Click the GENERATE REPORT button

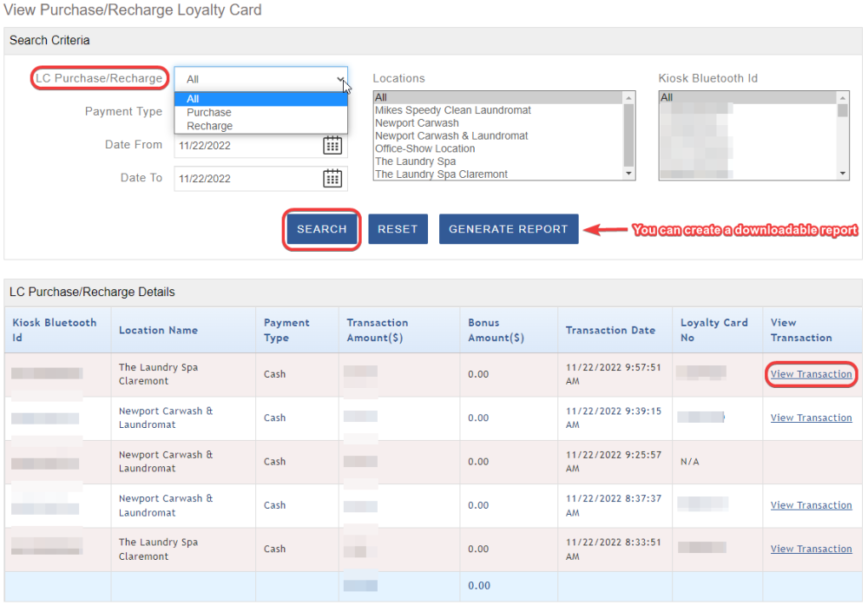[x=508, y=229]
